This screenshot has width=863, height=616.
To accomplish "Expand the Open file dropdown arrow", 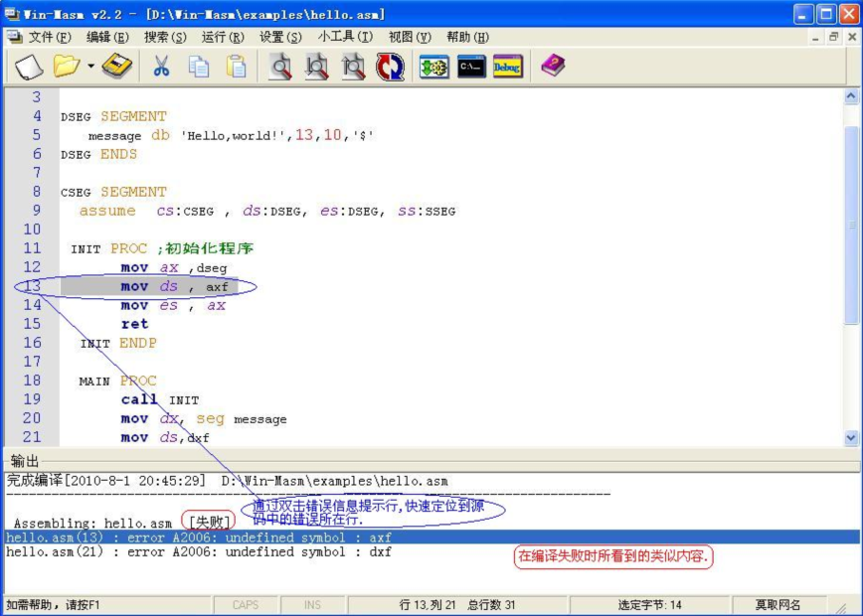I will coord(90,67).
